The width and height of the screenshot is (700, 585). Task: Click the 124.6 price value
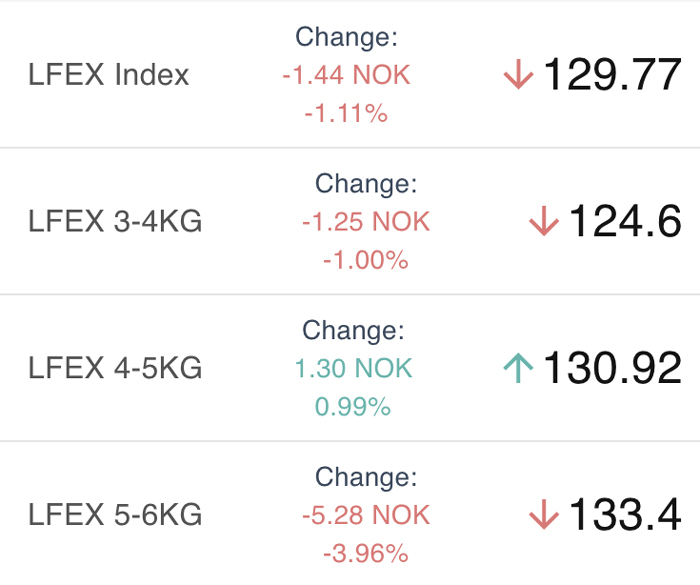coord(625,221)
